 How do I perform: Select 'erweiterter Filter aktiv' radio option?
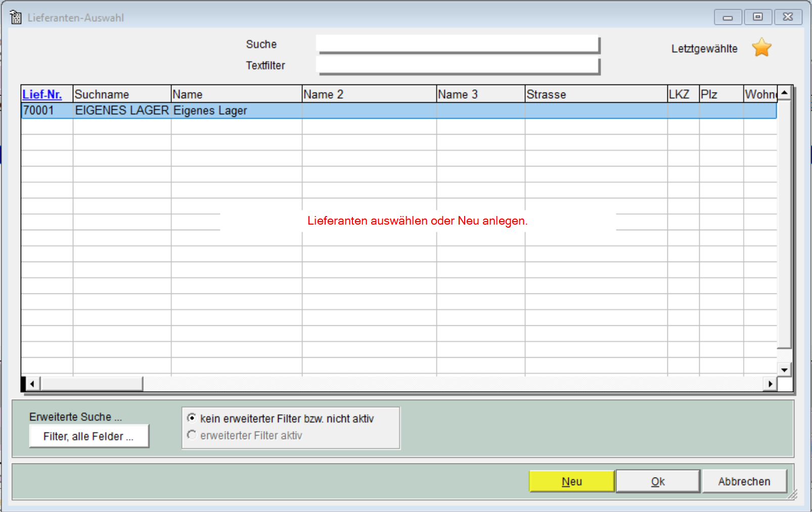[x=245, y=435]
